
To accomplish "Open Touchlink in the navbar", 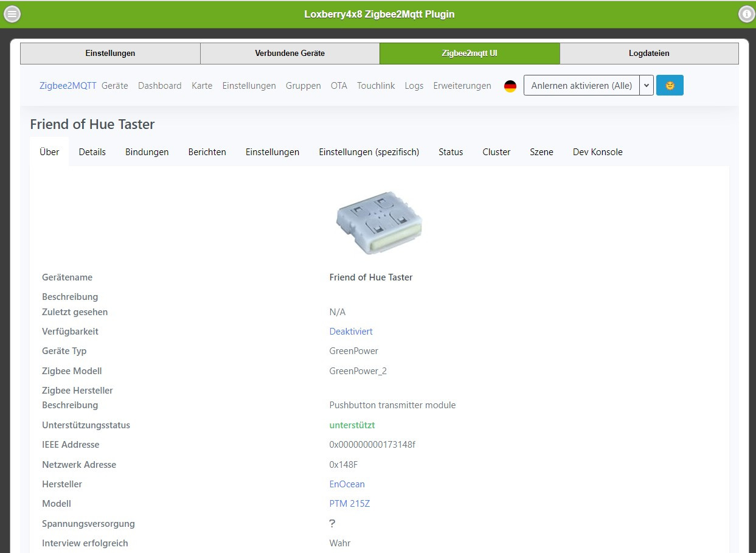I will [x=376, y=86].
